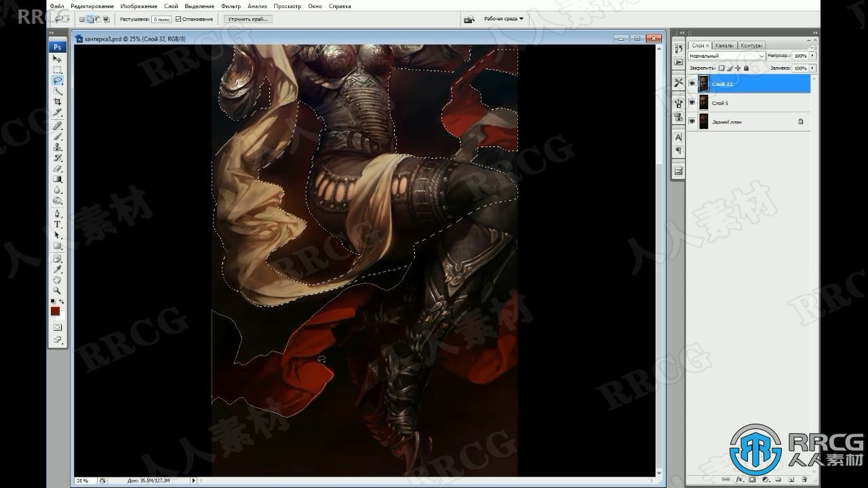This screenshot has height=488, width=868.
Task: Toggle lock position
Action: tap(738, 68)
